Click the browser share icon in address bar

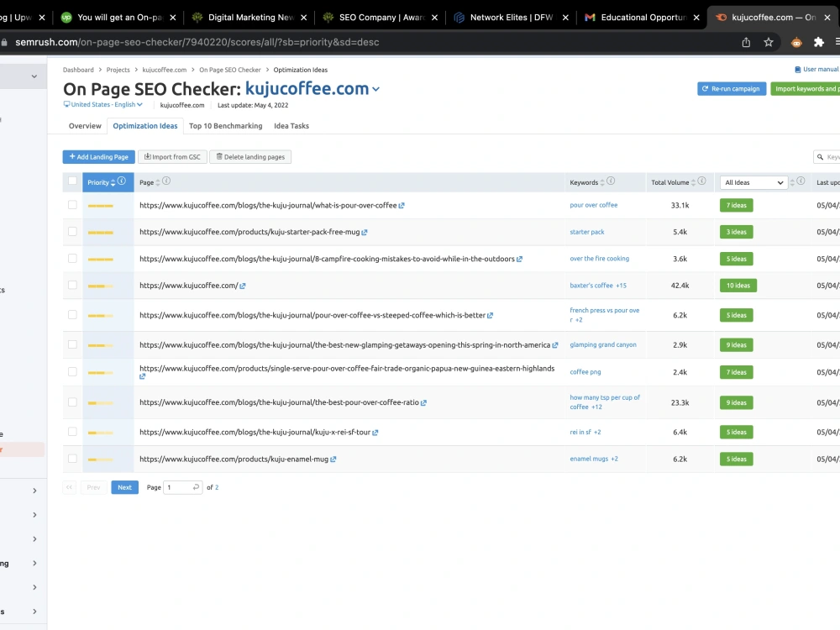coord(746,42)
